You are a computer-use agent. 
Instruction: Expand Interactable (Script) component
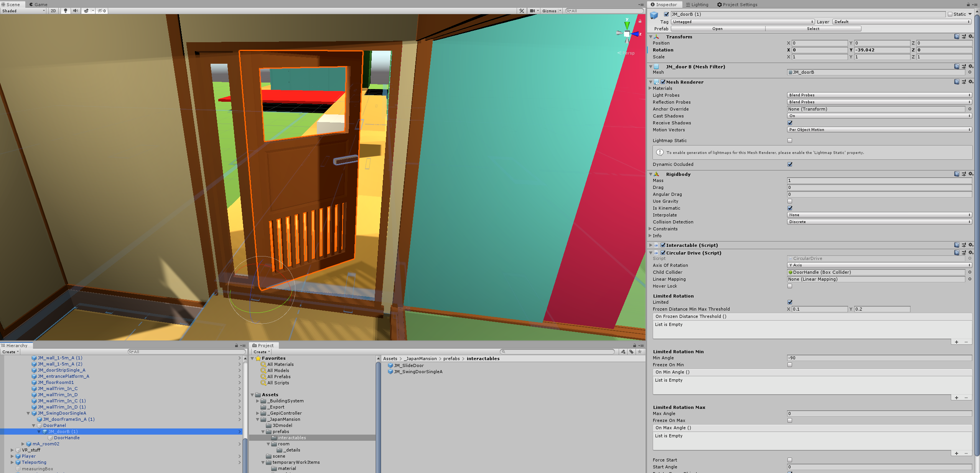(651, 245)
